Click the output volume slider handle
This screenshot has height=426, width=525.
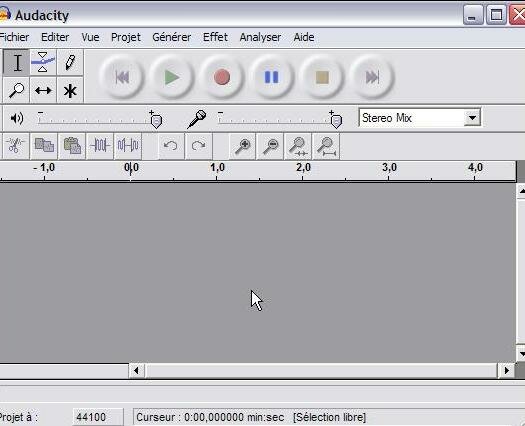tap(156, 121)
